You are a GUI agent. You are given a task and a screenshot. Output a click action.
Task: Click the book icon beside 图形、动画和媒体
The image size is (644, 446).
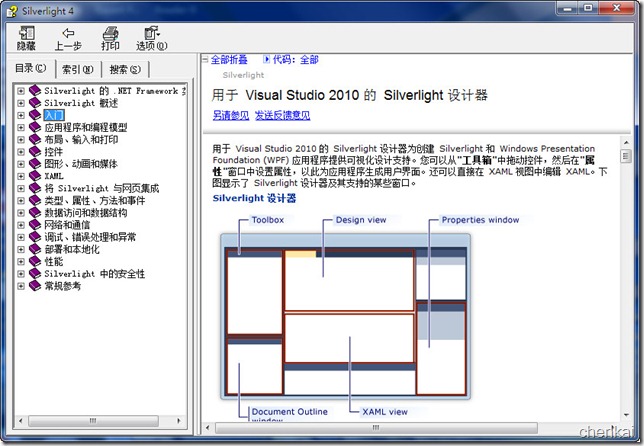[35, 164]
